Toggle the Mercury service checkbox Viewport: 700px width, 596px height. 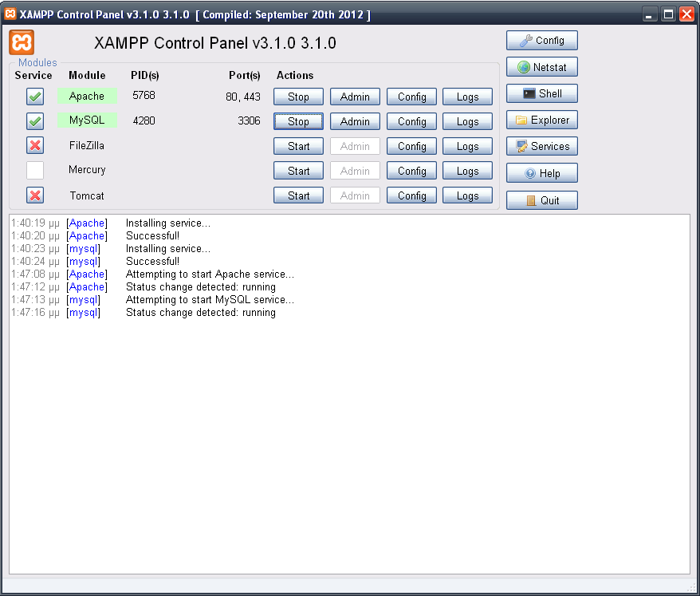pyautogui.click(x=35, y=170)
